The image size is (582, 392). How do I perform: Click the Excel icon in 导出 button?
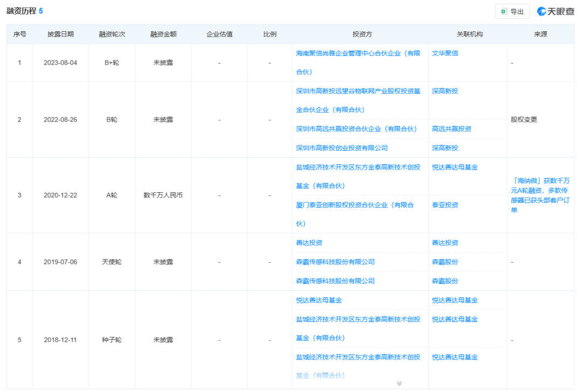tap(504, 11)
